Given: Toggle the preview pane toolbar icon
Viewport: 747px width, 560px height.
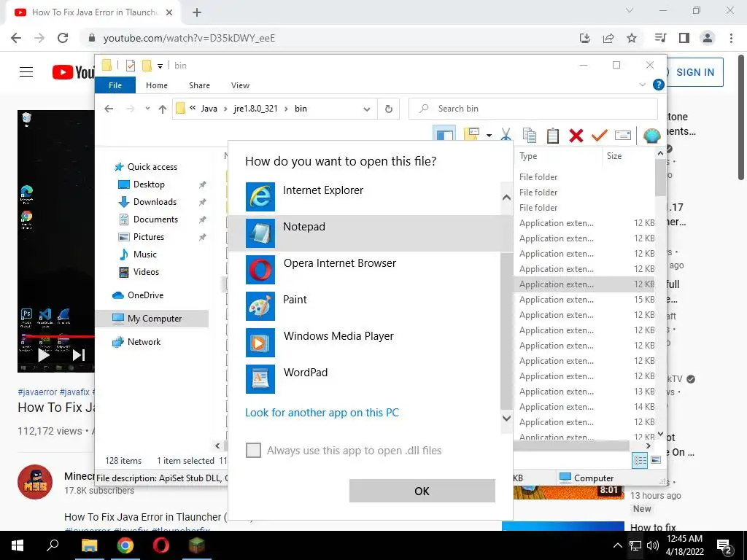Looking at the screenshot, I should [x=444, y=134].
